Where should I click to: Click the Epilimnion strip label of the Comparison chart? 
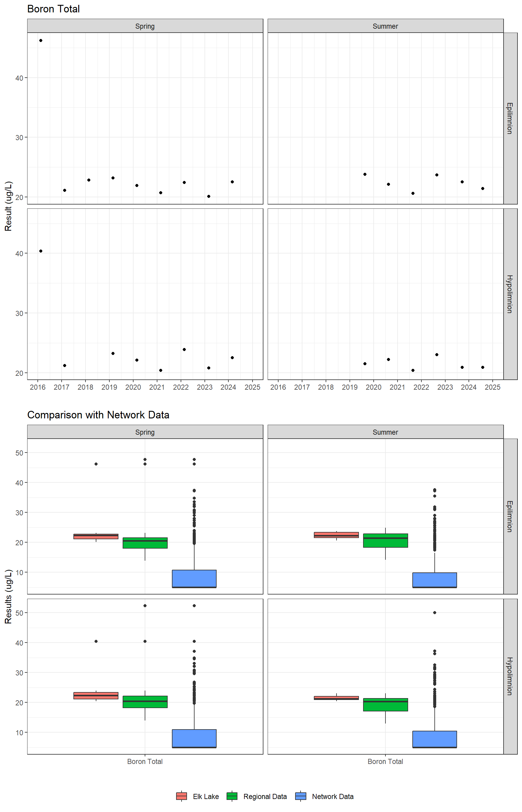tap(510, 516)
